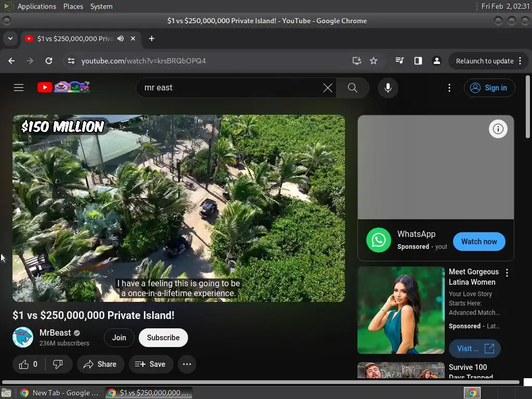Screen dimensions: 532x399
Task: Open media controls in Chrome toolbar
Action: point(400,61)
